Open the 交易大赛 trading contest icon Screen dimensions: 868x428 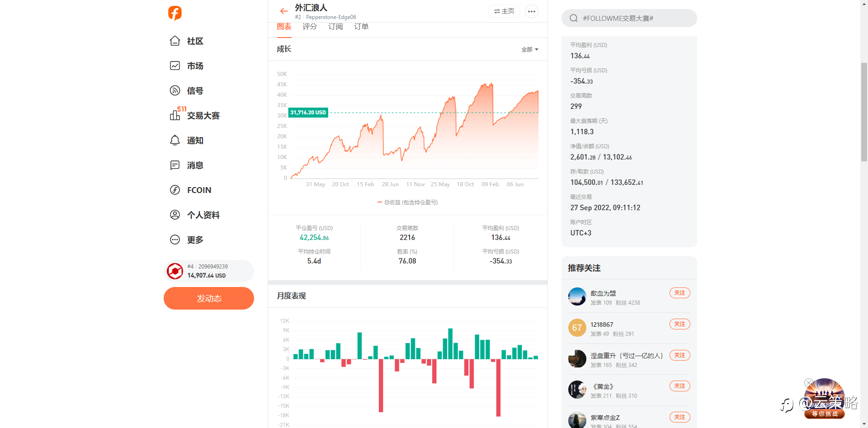click(x=175, y=115)
